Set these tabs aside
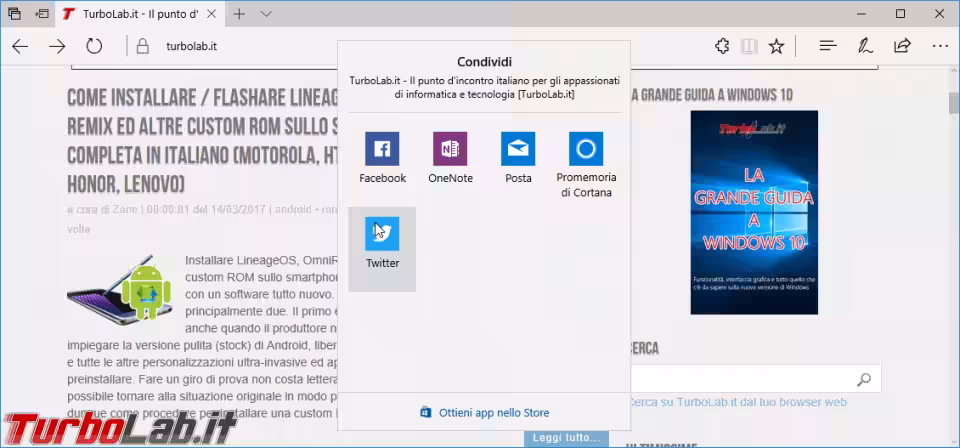 coord(42,13)
